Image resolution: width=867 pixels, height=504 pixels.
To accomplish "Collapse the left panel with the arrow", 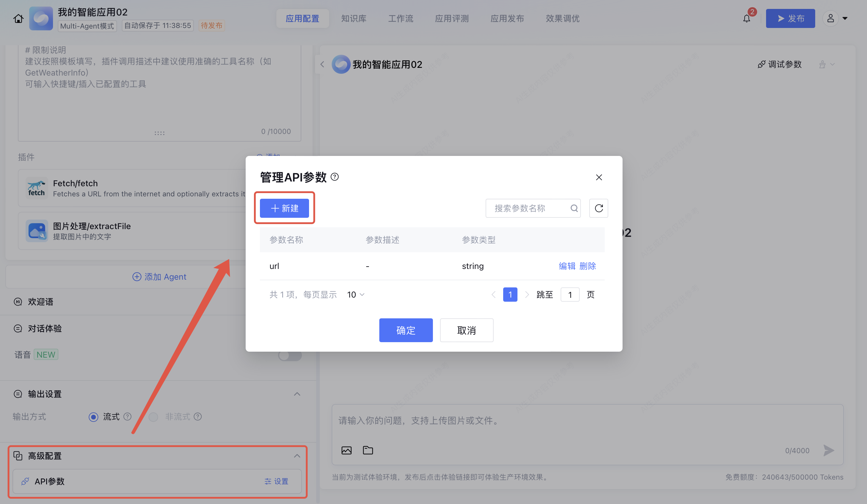I will [322, 64].
